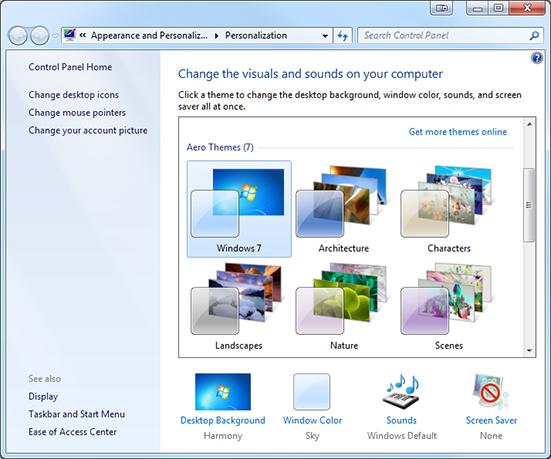
Task: Select the Appearance and Personalization breadcrumb
Action: pos(149,35)
